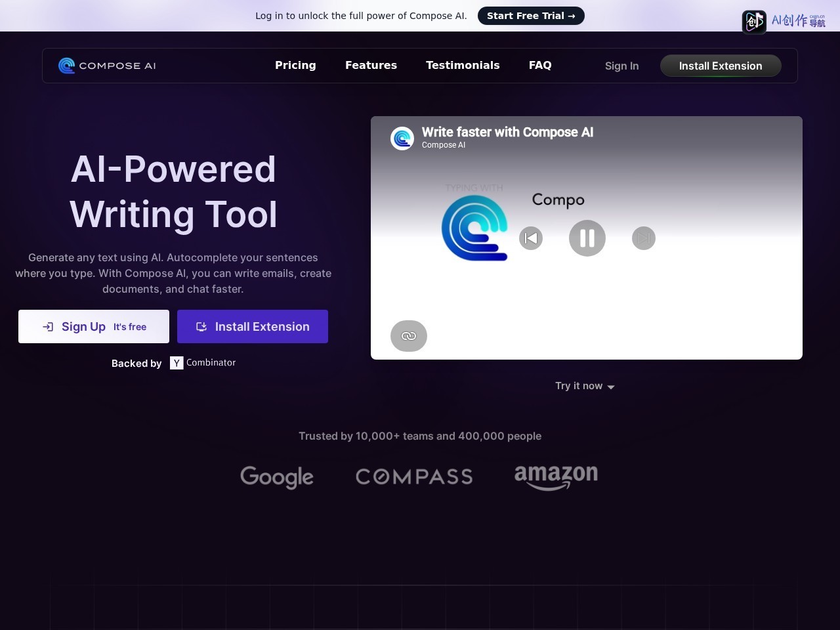Click the 'Compose AI' channel name under video title
Image resolution: width=840 pixels, height=630 pixels.
(x=444, y=145)
